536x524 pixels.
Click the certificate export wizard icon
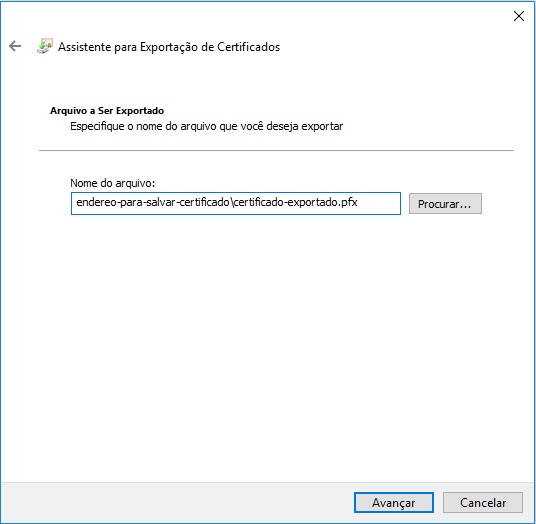[x=45, y=46]
